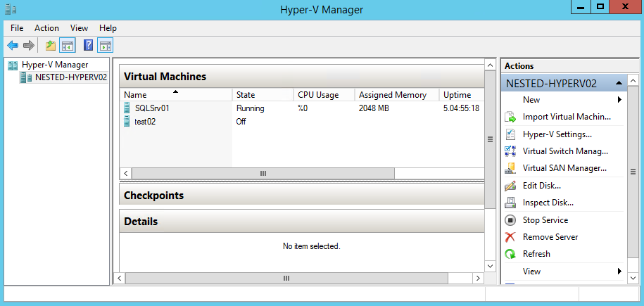The image size is (644, 306).
Task: Select the SQLSrv01 virtual machine row
Action: [x=302, y=108]
